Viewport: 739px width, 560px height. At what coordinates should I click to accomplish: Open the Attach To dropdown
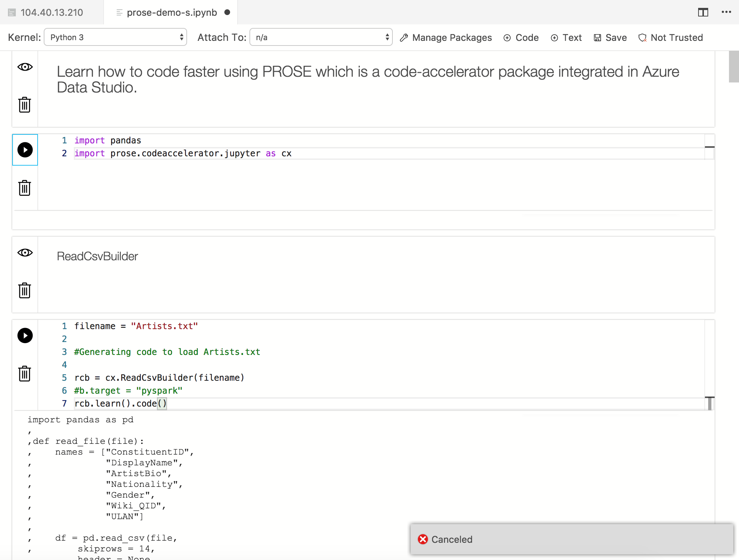(321, 37)
